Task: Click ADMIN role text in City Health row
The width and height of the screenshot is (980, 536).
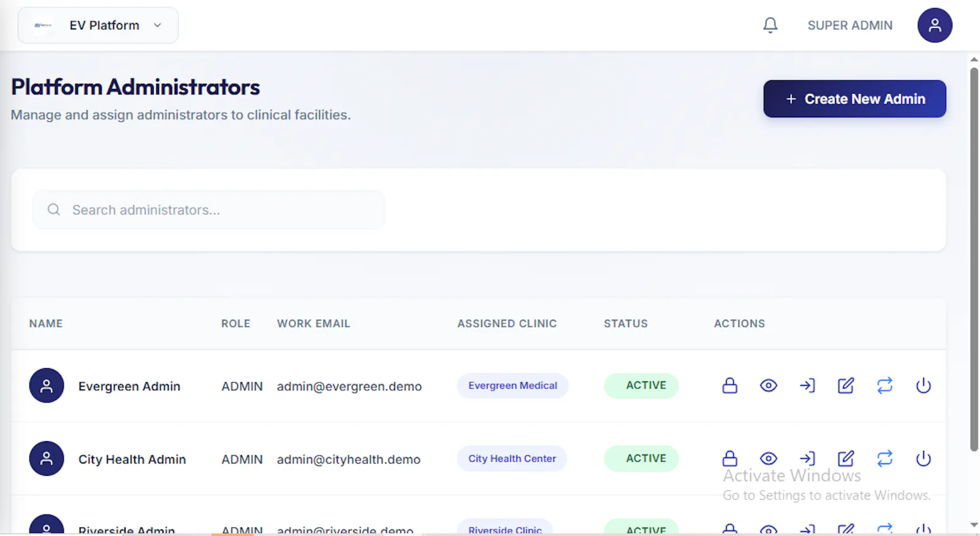Action: (242, 459)
